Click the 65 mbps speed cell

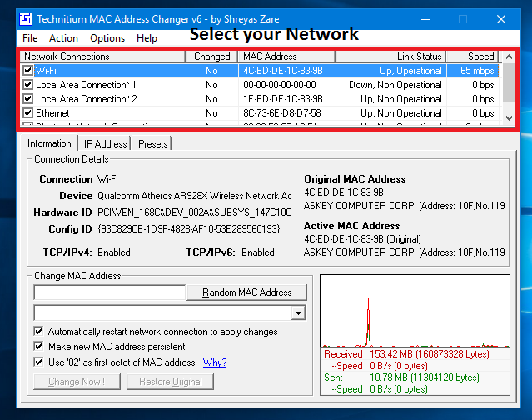click(x=477, y=71)
